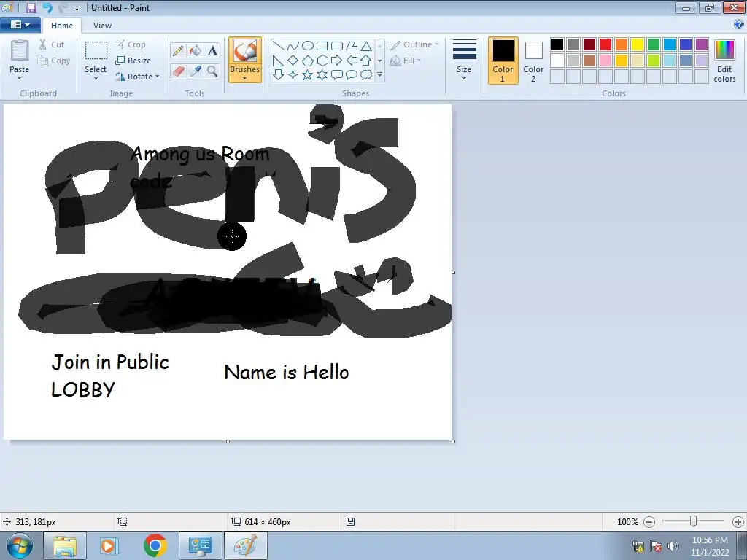Choose the Left arrow shape
747x560 pixels.
coord(352,61)
